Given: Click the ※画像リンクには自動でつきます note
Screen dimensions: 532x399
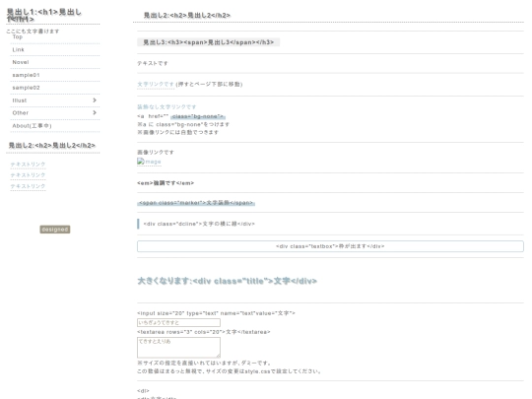Looking at the screenshot, I should pos(177,132).
